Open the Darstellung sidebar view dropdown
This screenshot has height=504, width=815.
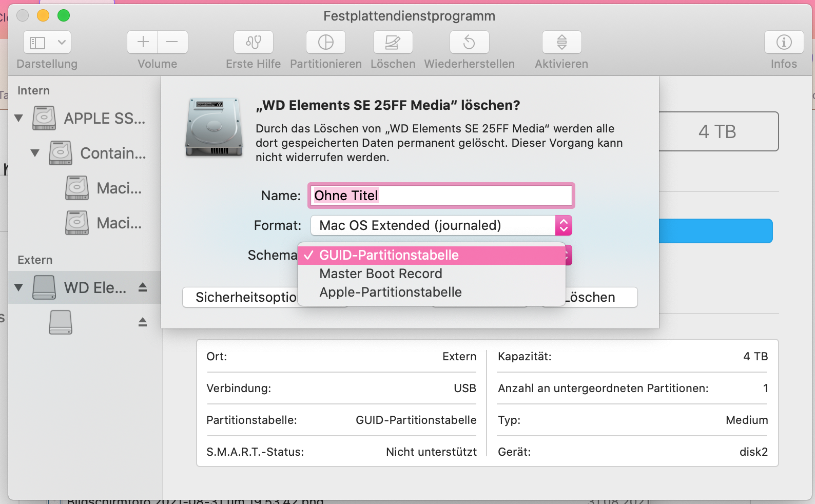click(47, 42)
